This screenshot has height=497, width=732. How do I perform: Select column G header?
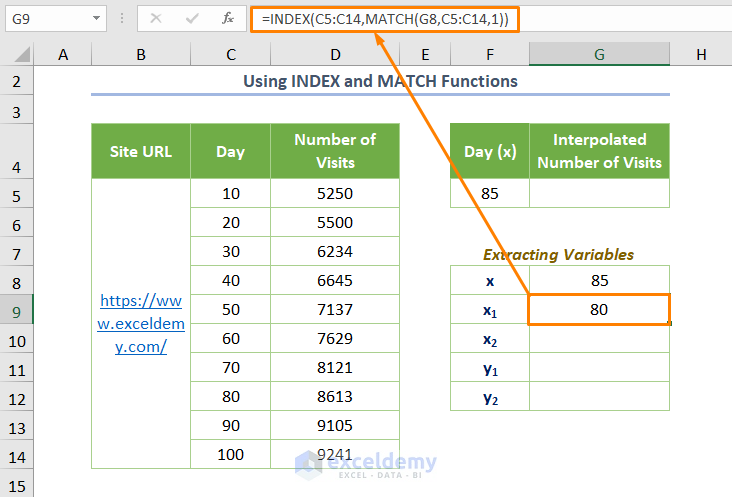click(x=599, y=55)
